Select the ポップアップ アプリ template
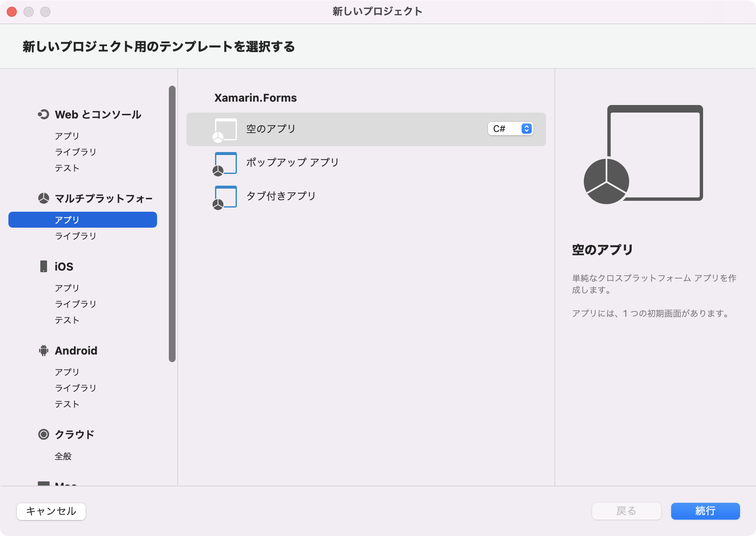The height and width of the screenshot is (536, 756). (x=293, y=163)
